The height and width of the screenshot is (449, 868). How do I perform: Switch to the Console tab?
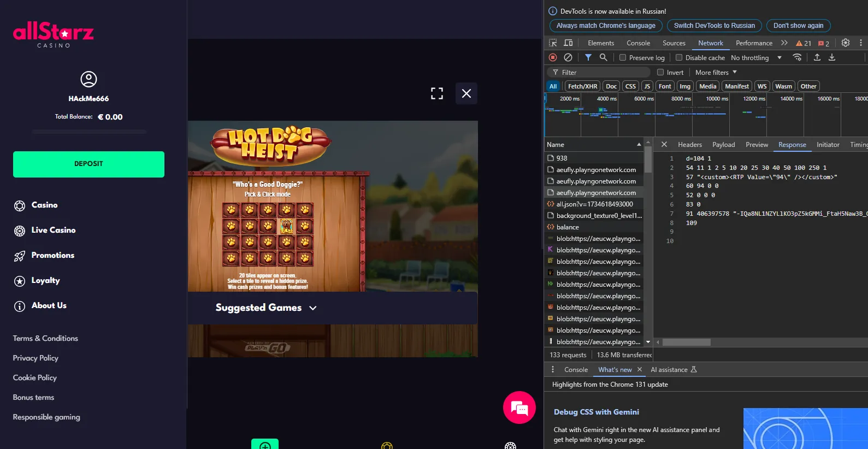638,43
